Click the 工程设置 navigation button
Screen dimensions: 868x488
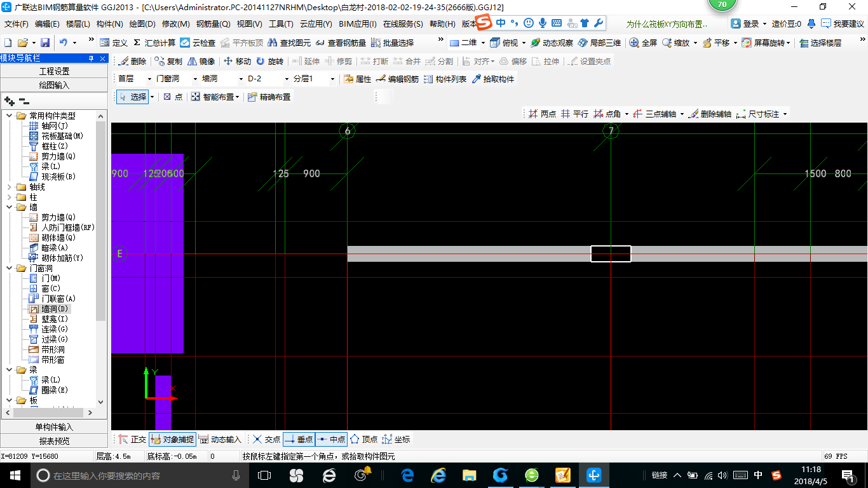(x=54, y=71)
